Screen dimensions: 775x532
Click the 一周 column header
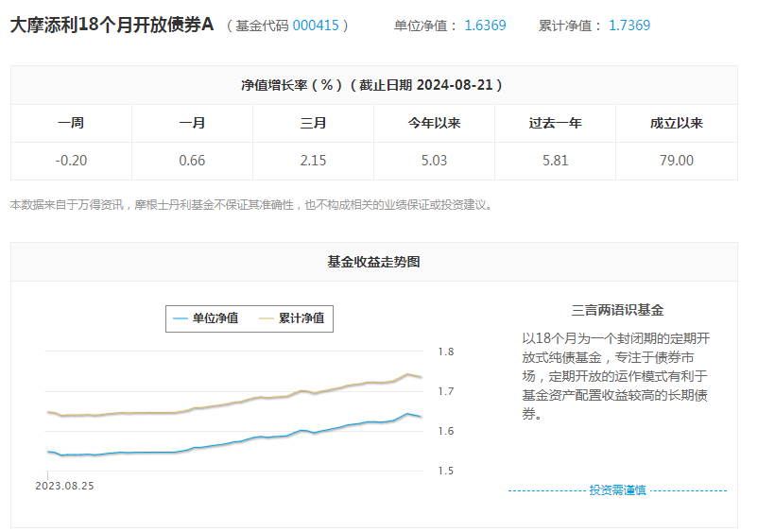[71, 123]
